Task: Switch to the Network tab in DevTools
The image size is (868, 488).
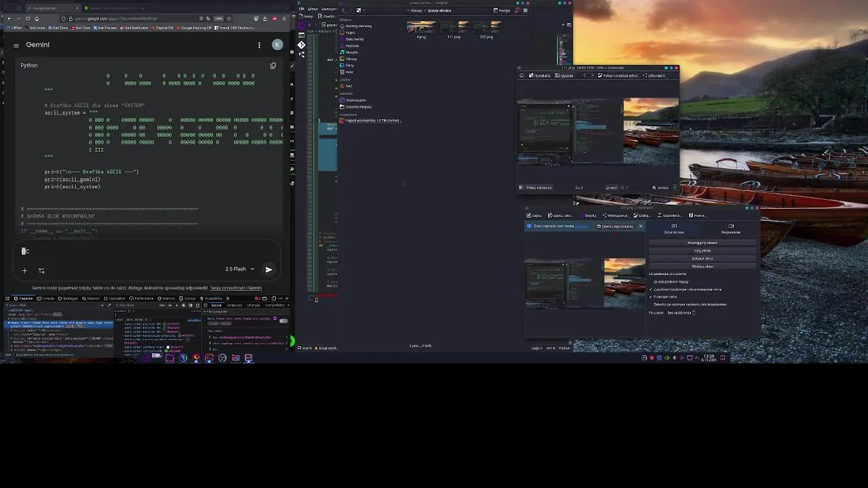Action: click(x=90, y=298)
